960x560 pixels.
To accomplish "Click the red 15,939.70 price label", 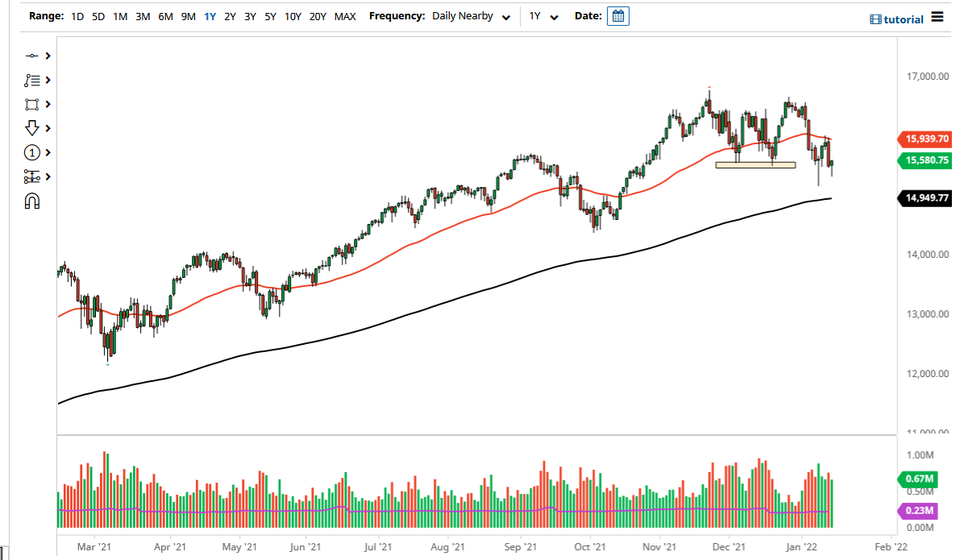I will [x=925, y=139].
